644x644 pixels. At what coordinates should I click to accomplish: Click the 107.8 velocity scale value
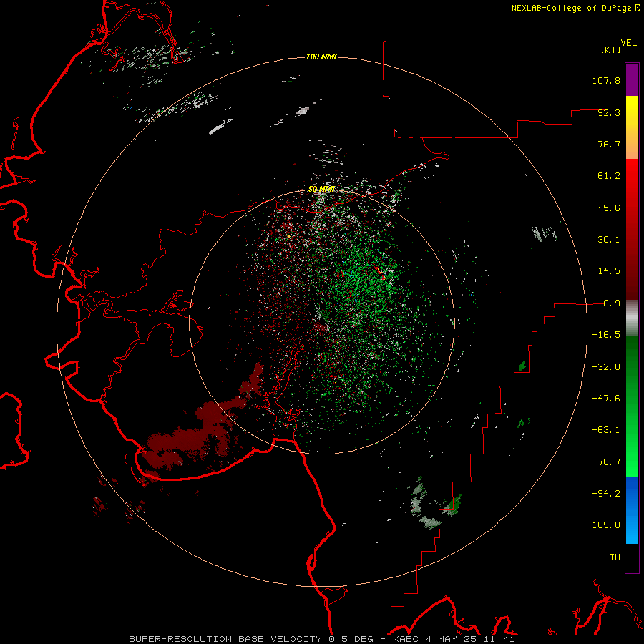(x=606, y=80)
